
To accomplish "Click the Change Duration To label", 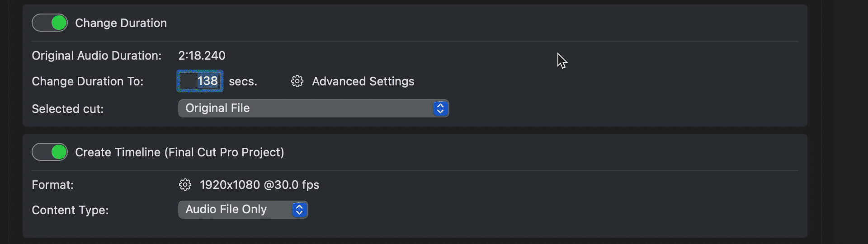I will pyautogui.click(x=88, y=81).
